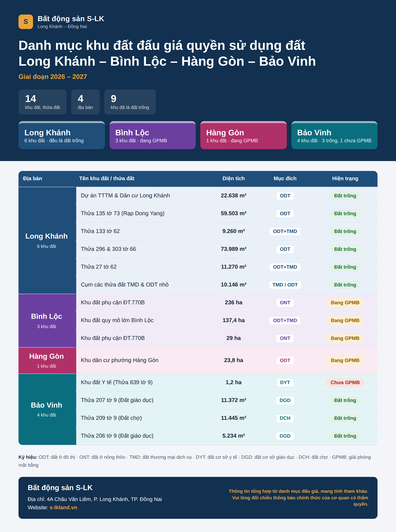
Task: Select row Thửa 135 tờ 73 (Rạp Dong Yang)
Action: tap(227, 213)
